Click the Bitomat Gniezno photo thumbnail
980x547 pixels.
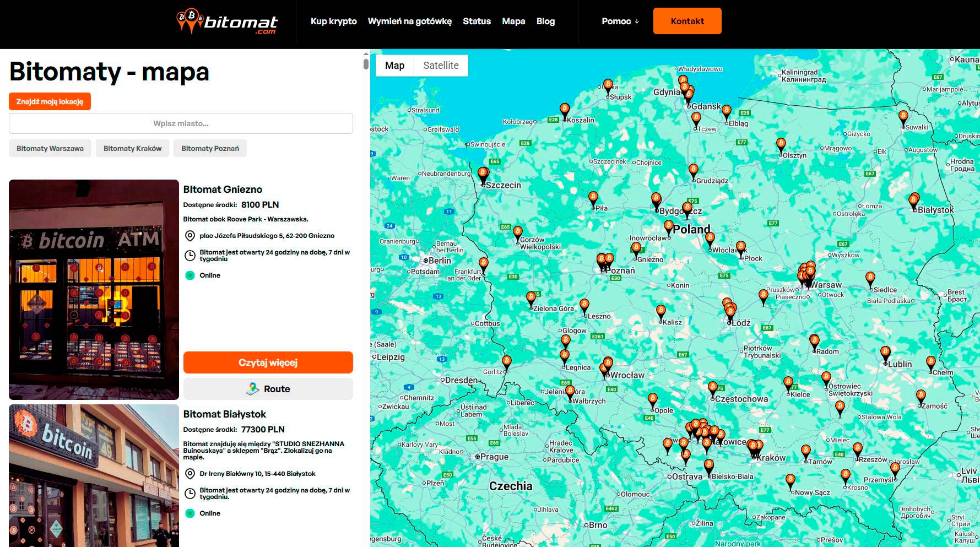tap(94, 289)
